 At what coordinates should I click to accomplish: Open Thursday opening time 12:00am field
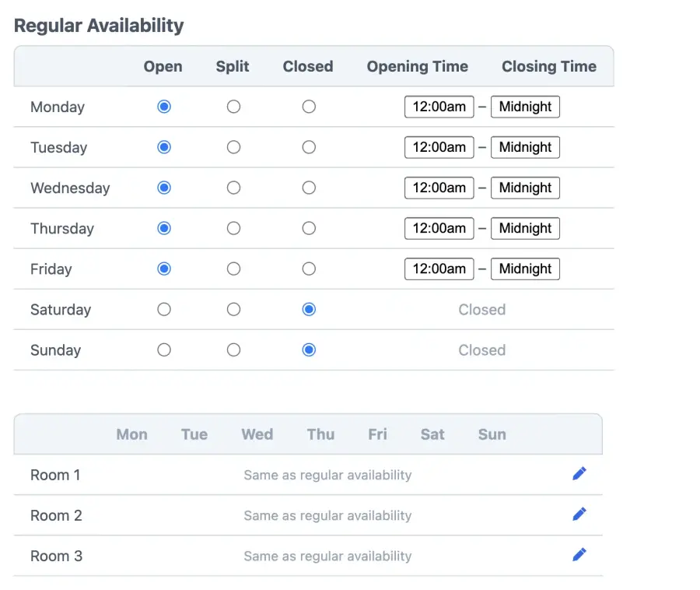click(x=439, y=228)
